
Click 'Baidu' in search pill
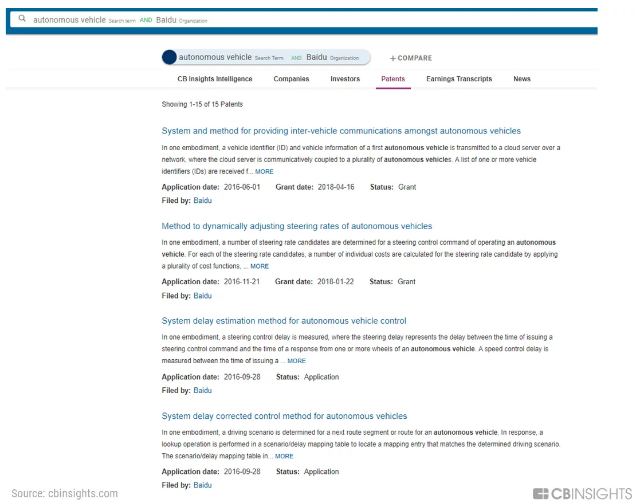click(x=316, y=57)
